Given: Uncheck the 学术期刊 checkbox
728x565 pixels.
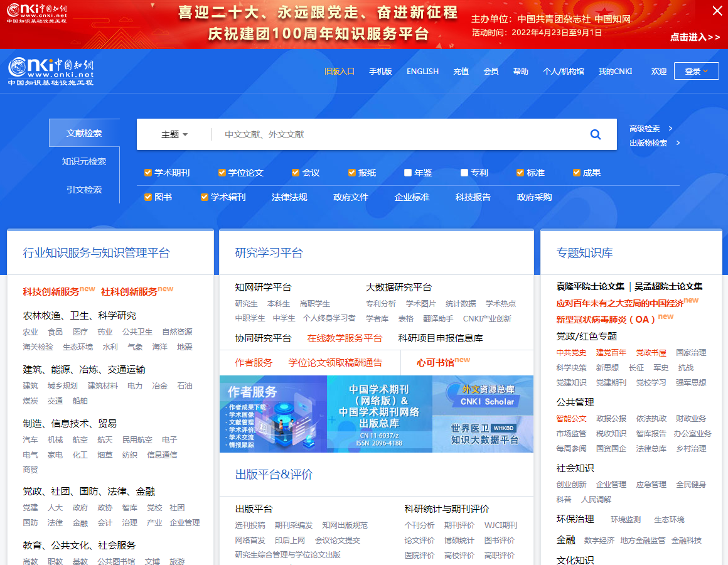Looking at the screenshot, I should click(148, 172).
